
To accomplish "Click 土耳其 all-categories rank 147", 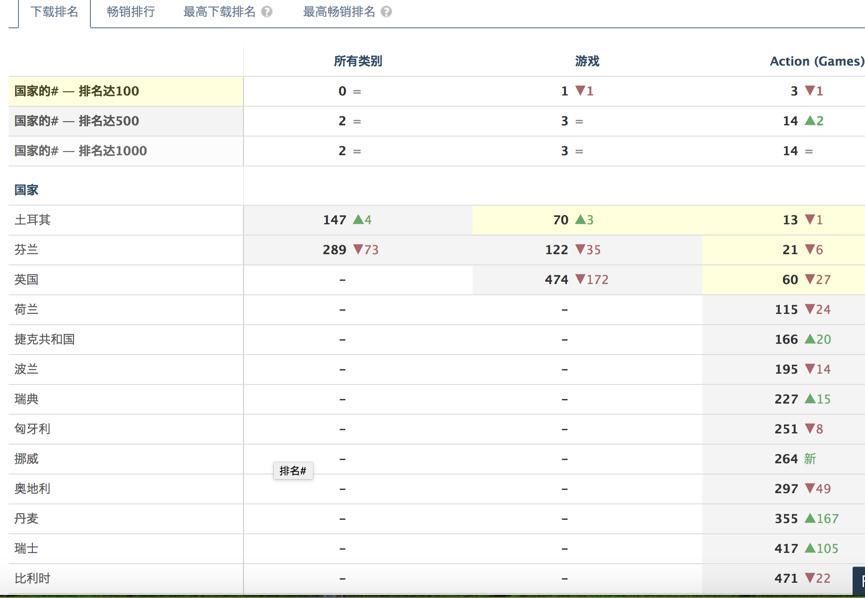I will [x=334, y=220].
